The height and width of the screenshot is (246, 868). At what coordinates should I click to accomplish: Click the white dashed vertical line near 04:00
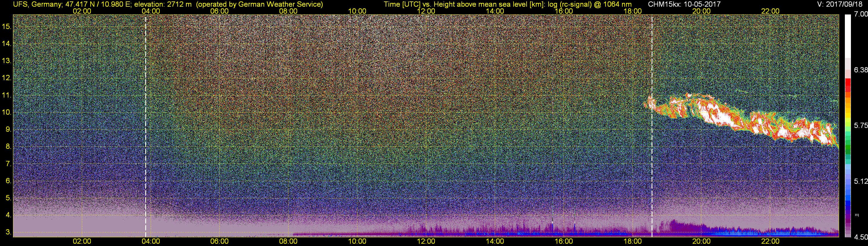[x=146, y=126]
